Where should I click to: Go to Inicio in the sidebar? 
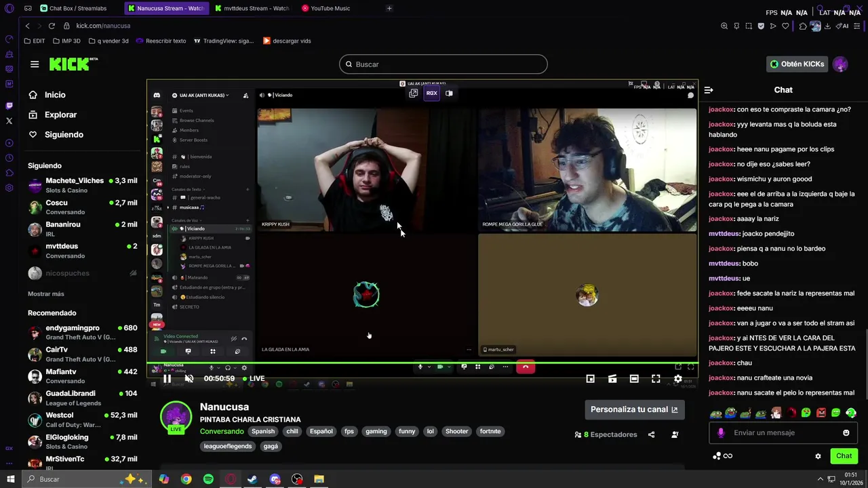pyautogui.click(x=47, y=95)
